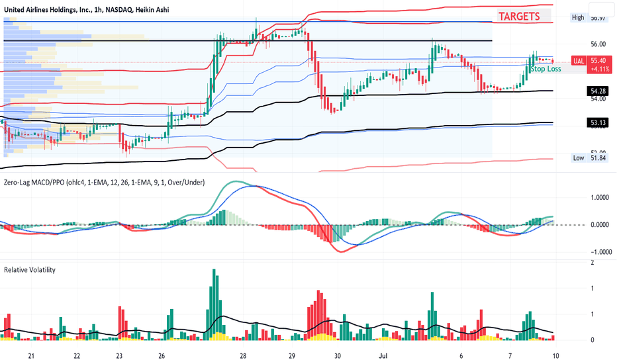Click the UAL ticker tag on price axis
Image resolution: width=617 pixels, height=364 pixels.
578,61
